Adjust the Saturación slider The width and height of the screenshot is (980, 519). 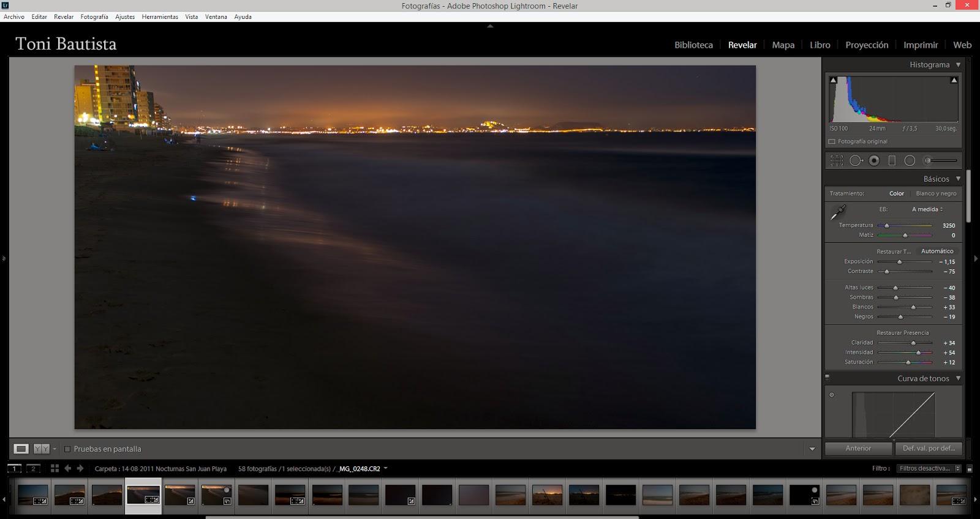[905, 362]
